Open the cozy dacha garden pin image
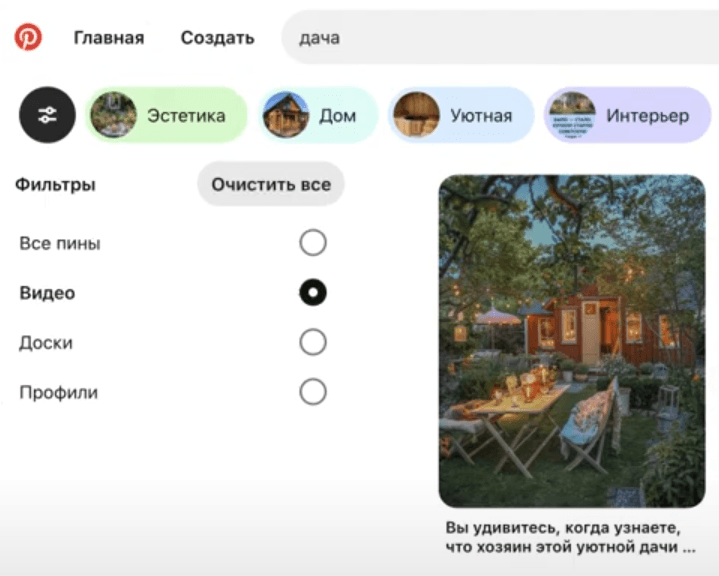 (x=572, y=341)
